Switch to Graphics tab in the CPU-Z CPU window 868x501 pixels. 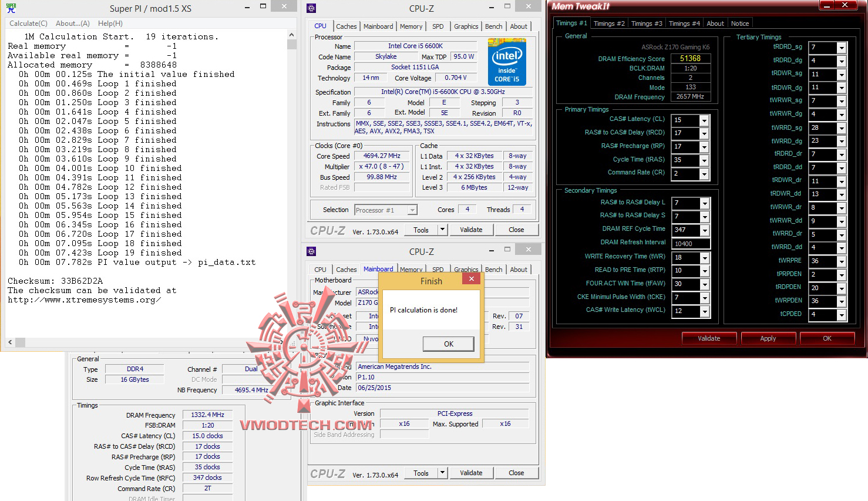466,26
